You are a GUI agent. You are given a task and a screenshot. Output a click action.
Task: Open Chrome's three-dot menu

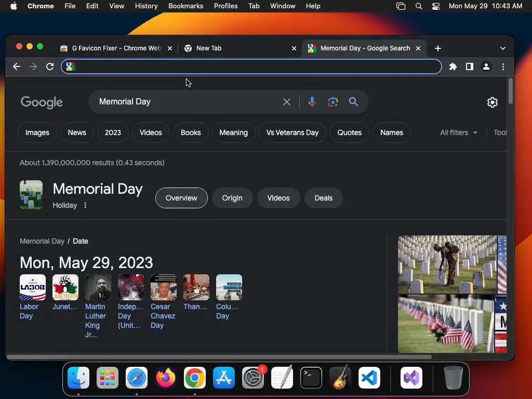click(503, 67)
